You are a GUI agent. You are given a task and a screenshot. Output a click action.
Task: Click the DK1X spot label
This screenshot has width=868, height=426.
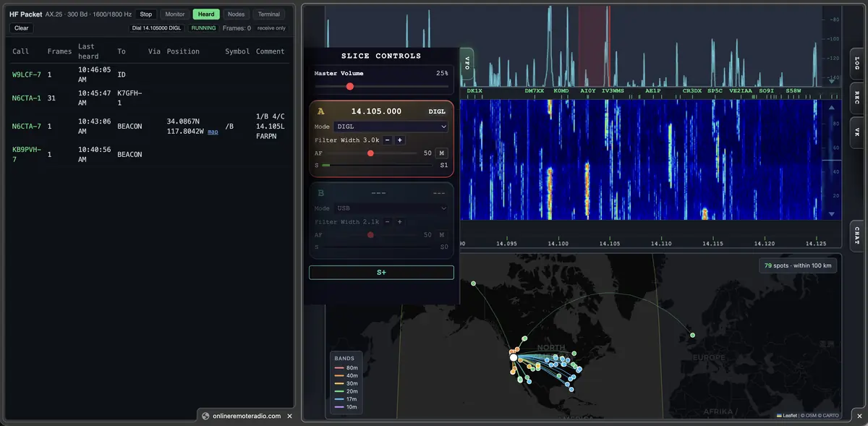(475, 91)
